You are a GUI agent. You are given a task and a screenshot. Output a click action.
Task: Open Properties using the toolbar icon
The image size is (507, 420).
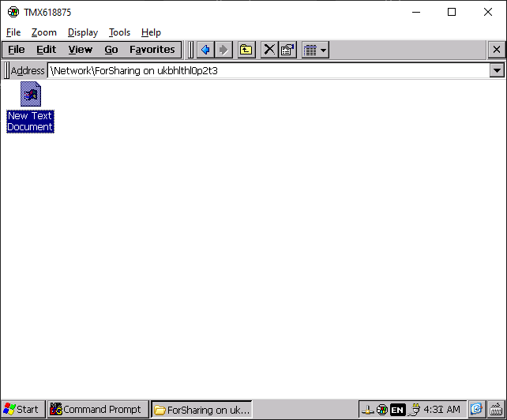pos(287,50)
